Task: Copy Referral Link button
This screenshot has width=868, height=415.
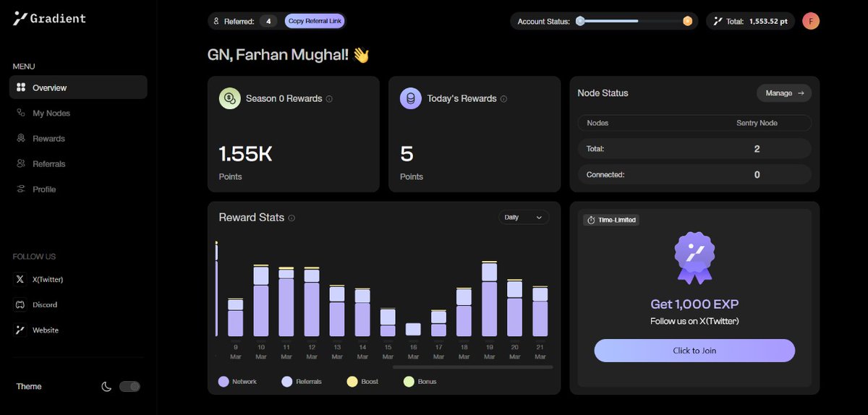Action: pos(315,21)
